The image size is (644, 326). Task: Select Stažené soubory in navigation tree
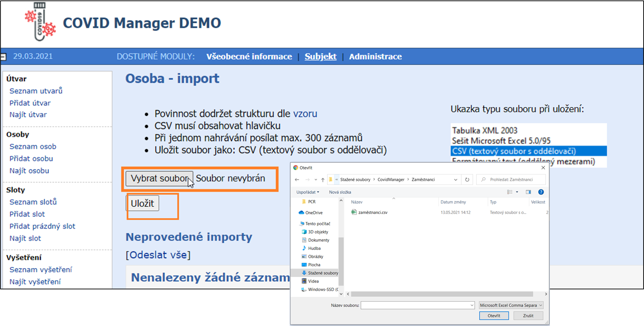pyautogui.click(x=323, y=273)
